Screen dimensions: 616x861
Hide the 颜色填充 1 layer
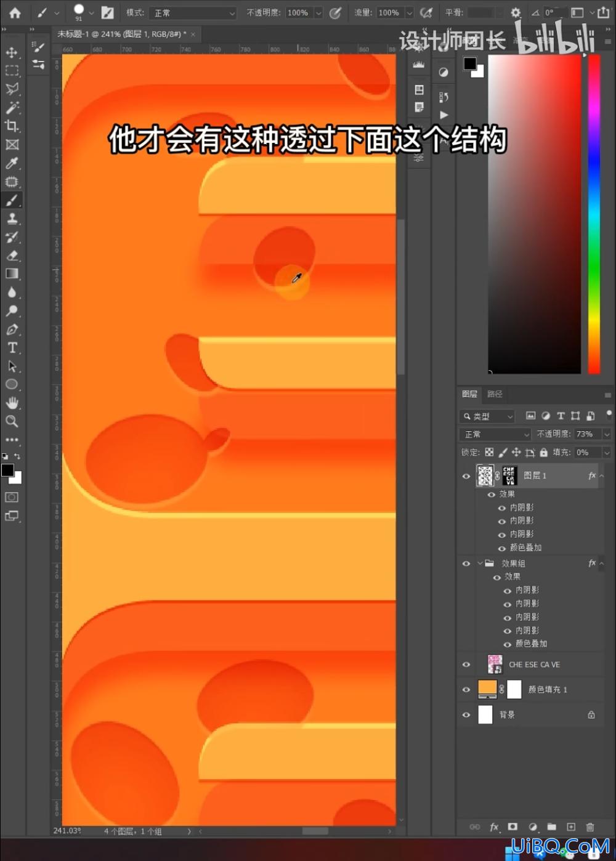[x=466, y=690]
